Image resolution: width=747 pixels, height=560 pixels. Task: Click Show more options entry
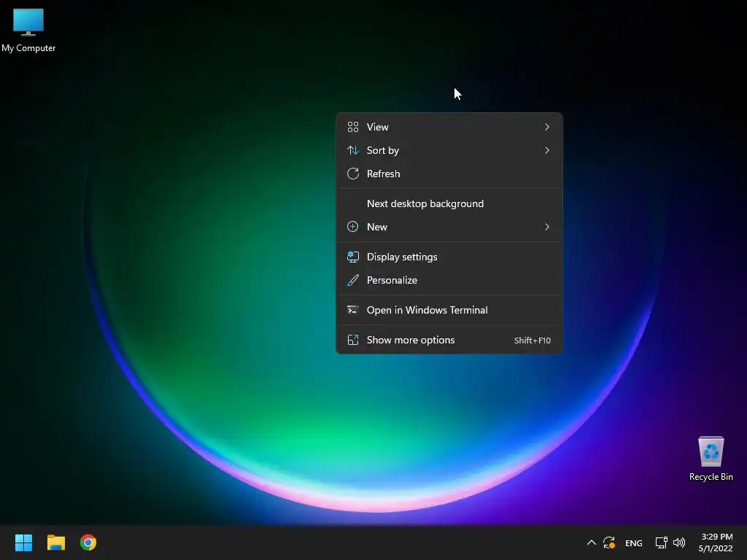pyautogui.click(x=449, y=341)
